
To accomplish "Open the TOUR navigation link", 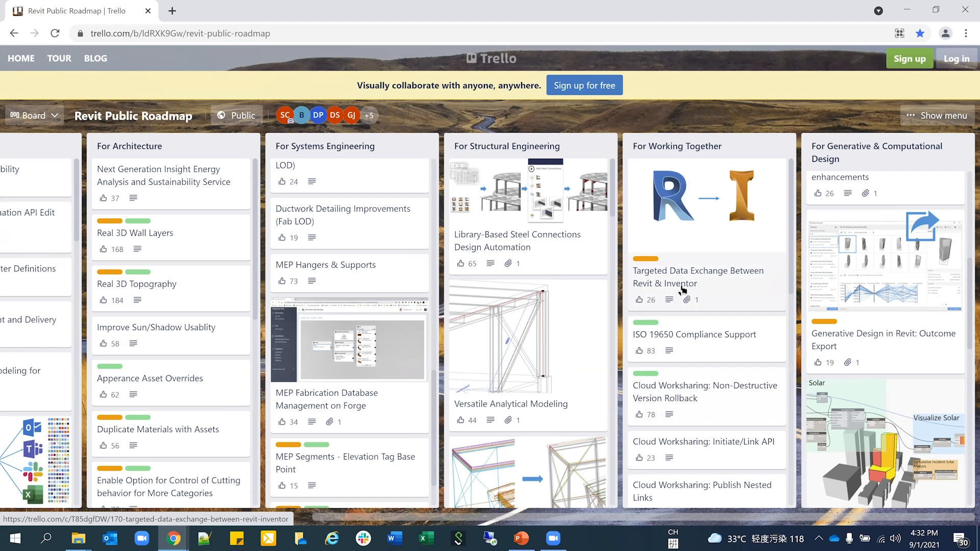I will [x=59, y=58].
